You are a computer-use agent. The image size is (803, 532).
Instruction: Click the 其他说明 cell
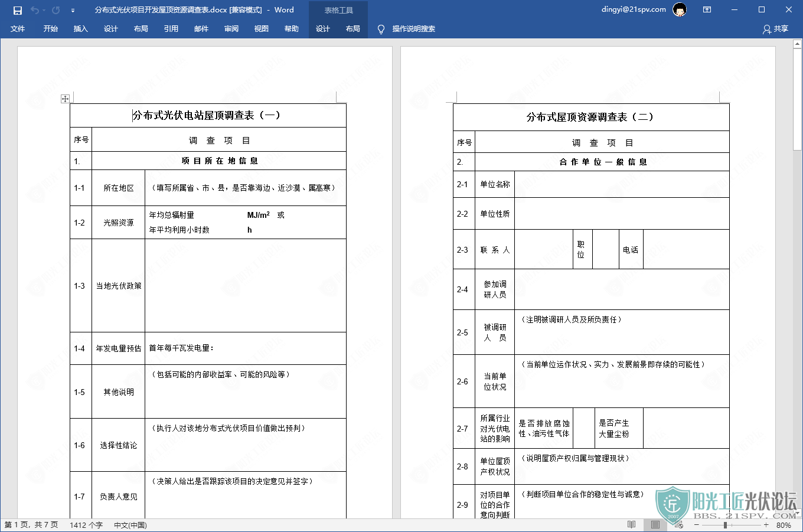[x=119, y=392]
